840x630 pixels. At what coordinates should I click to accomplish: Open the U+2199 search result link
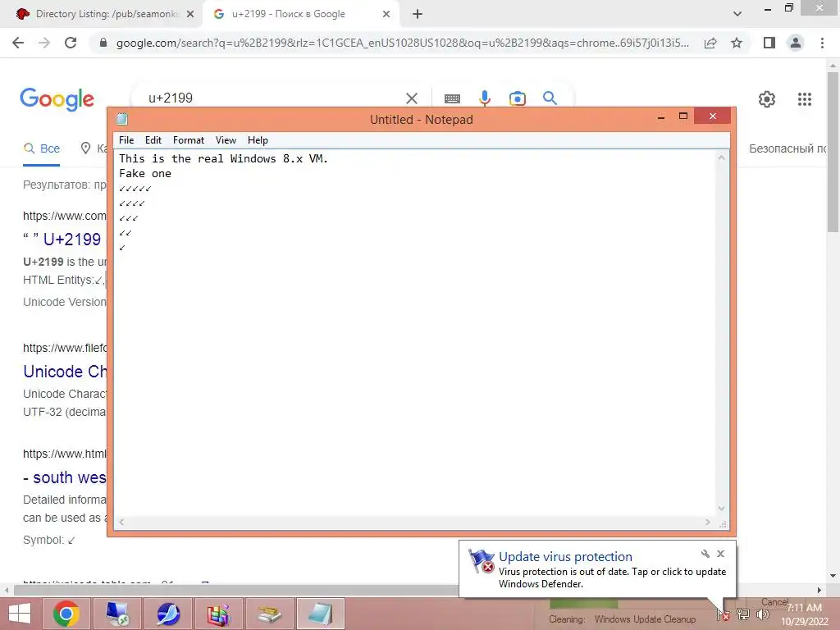(x=64, y=239)
